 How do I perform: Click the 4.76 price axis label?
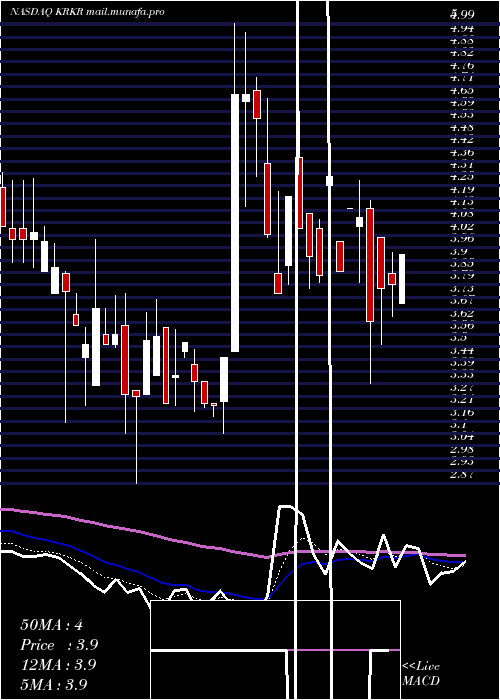pos(462,66)
